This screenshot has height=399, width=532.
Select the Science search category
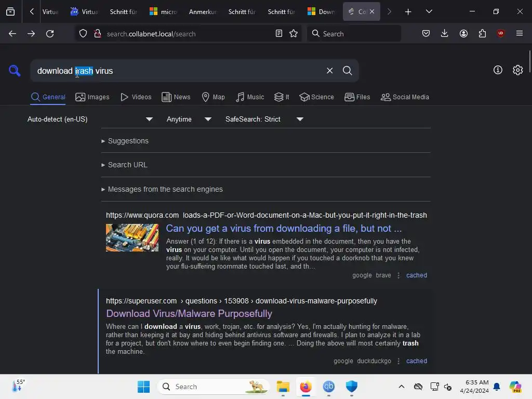316,97
